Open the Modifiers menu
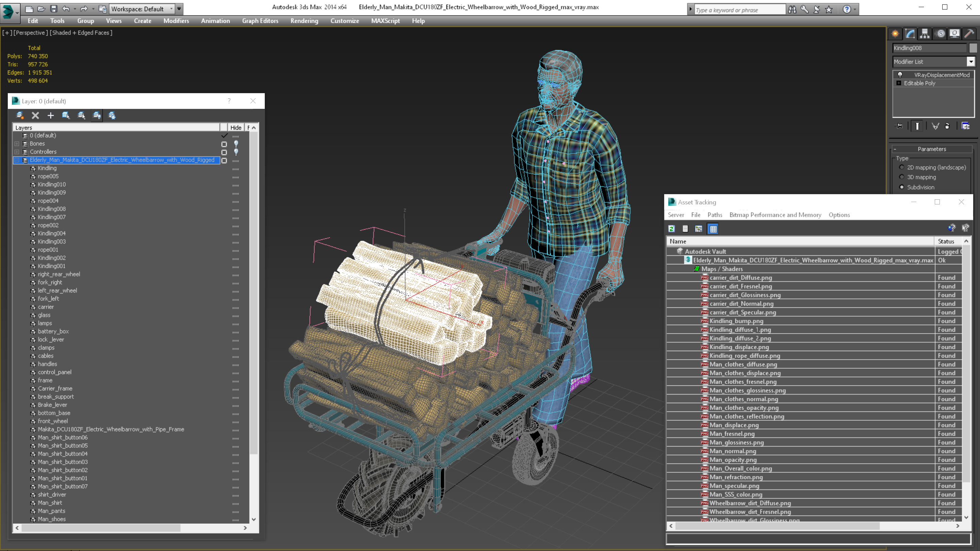 [x=176, y=21]
